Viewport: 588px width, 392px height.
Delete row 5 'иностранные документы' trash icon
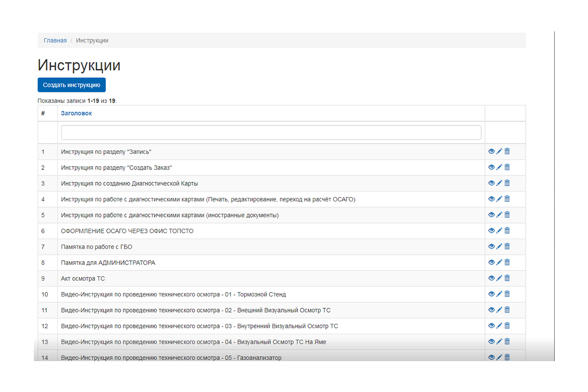(x=507, y=215)
